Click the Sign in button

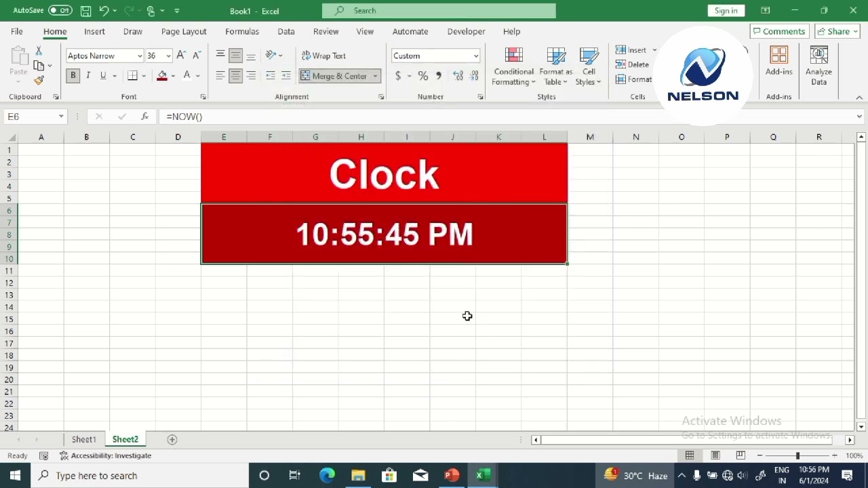pos(726,10)
